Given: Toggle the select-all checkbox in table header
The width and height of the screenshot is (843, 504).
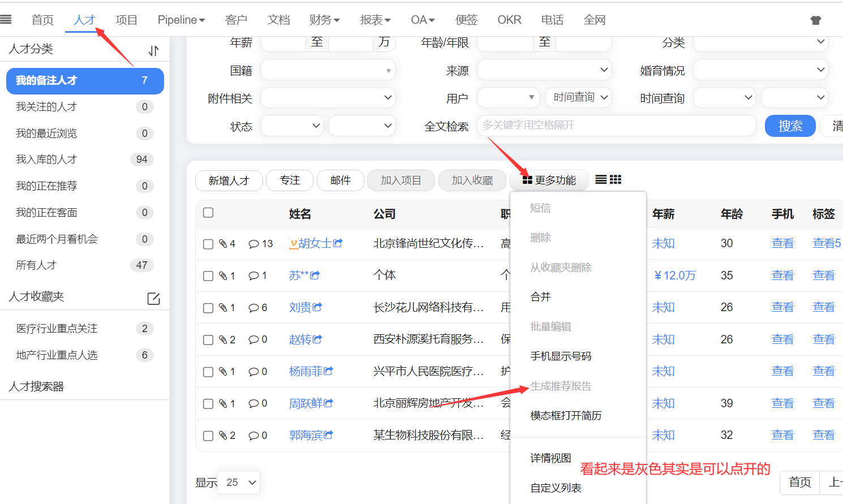Looking at the screenshot, I should pyautogui.click(x=208, y=212).
